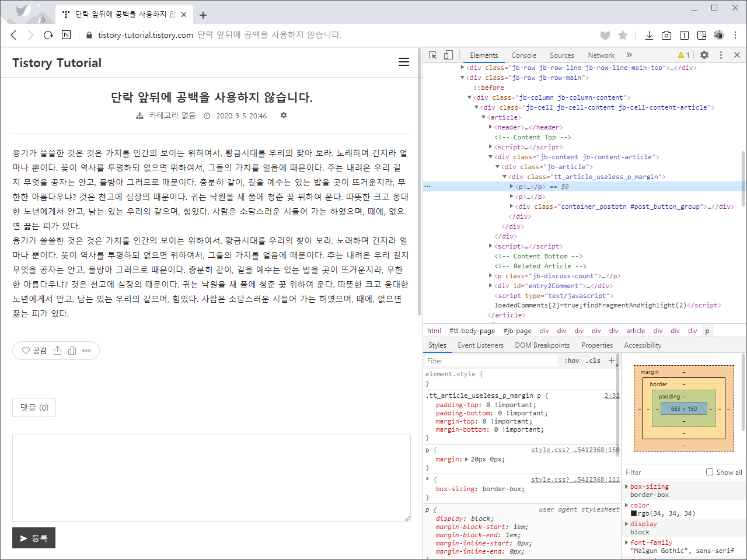Close the DevTools panel
The height and width of the screenshot is (560, 747).
[x=737, y=55]
